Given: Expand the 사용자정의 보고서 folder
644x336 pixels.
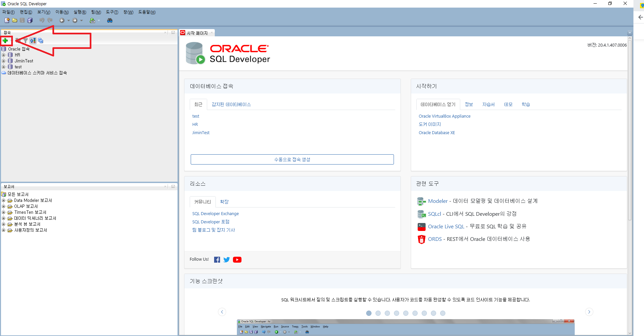Looking at the screenshot, I should click(x=4, y=230).
